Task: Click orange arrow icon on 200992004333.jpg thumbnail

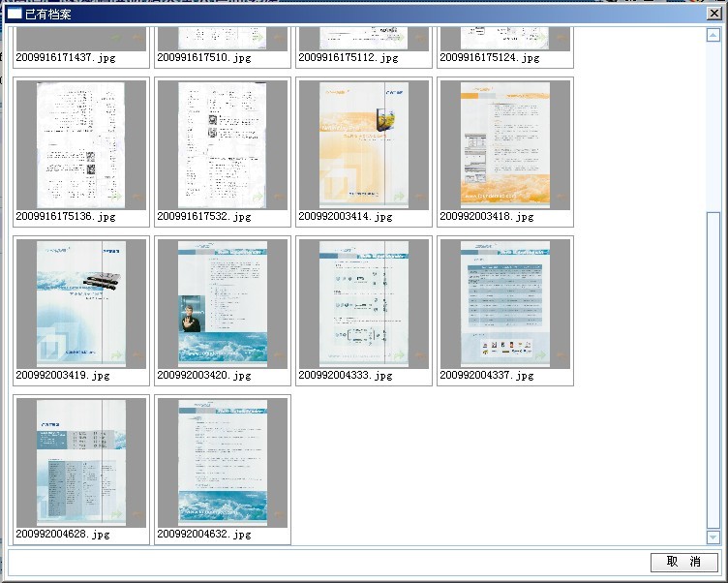Action: pos(421,355)
